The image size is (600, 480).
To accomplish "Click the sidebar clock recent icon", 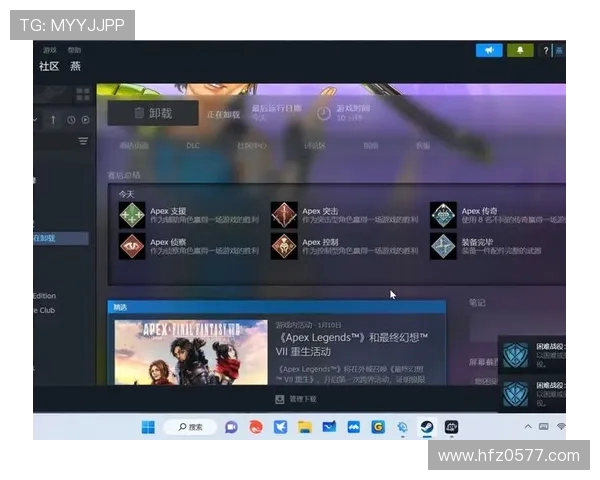I will (x=71, y=120).
